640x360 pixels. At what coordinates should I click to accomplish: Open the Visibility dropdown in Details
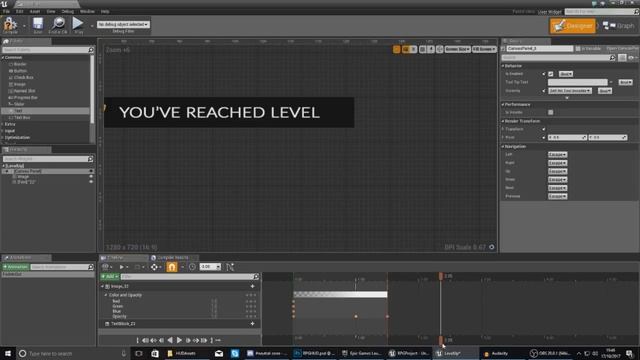point(570,91)
